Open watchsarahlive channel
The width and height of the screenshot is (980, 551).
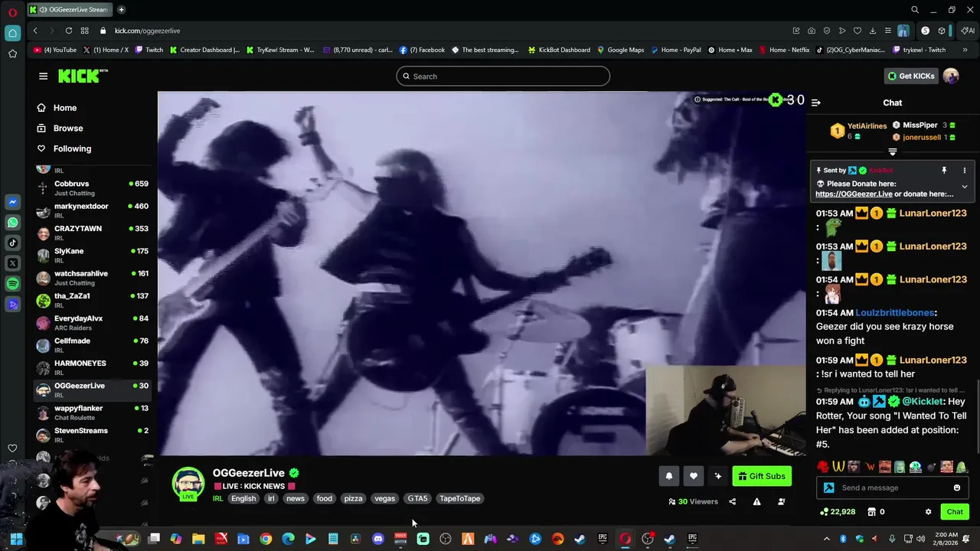click(92, 278)
